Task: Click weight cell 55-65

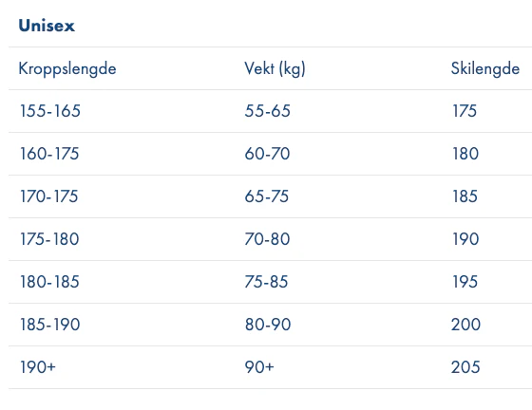Action: pyautogui.click(x=267, y=111)
